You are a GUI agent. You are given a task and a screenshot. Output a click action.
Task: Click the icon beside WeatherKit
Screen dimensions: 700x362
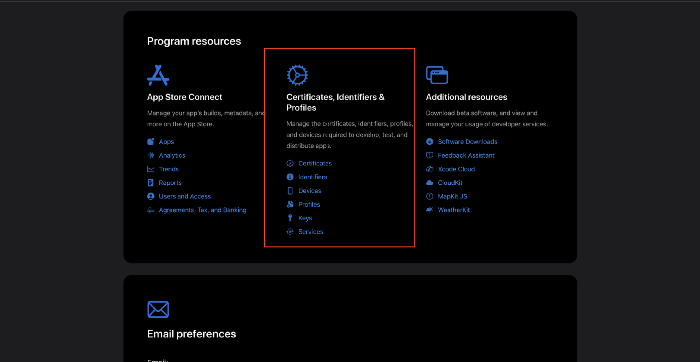pos(429,210)
